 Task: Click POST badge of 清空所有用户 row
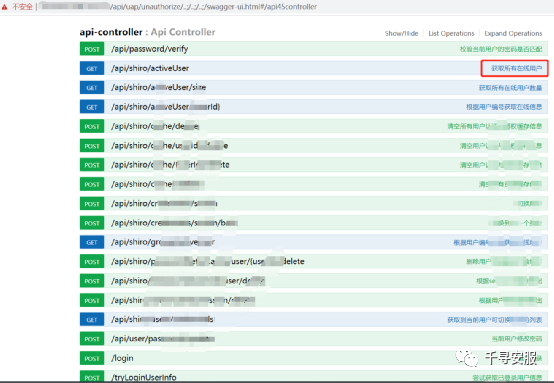92,126
